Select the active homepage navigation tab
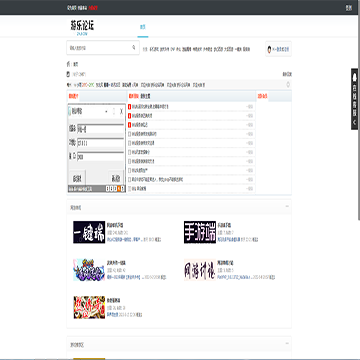Viewport: 360px width, 360px height. [x=143, y=27]
